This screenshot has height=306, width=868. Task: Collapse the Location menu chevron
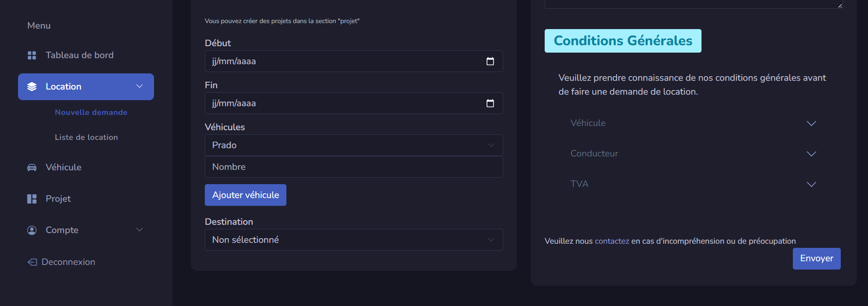[139, 86]
